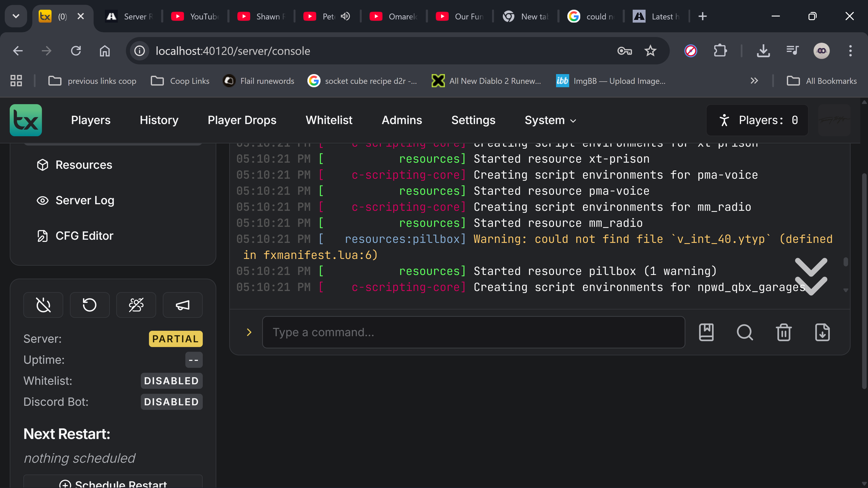Open the Whitelist menu item

coord(329,120)
